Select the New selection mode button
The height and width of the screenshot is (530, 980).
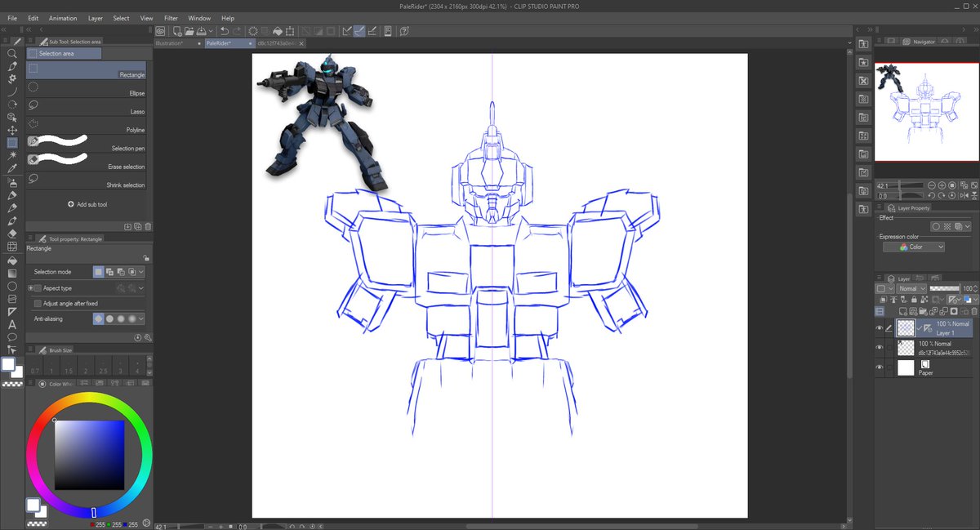[99, 272]
